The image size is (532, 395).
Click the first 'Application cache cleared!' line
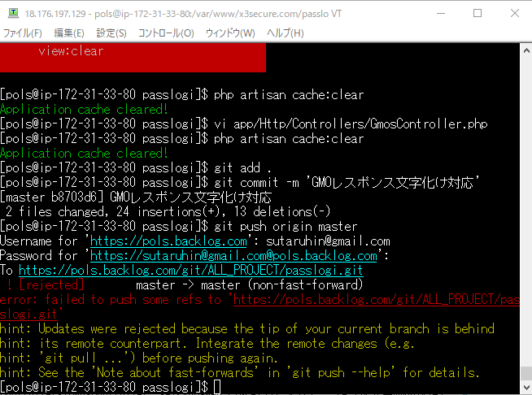84,110
